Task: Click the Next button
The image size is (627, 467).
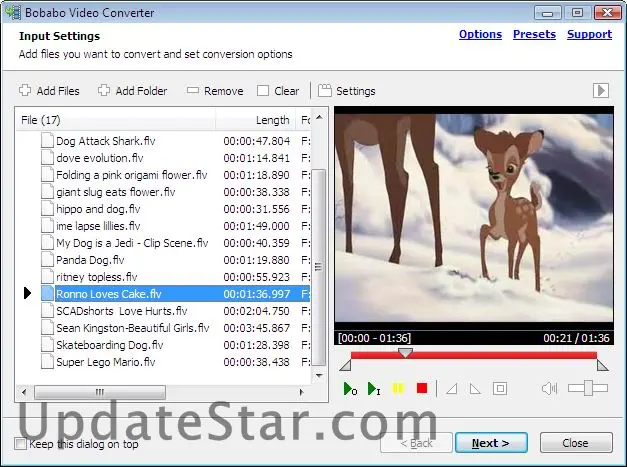Action: pos(491,443)
